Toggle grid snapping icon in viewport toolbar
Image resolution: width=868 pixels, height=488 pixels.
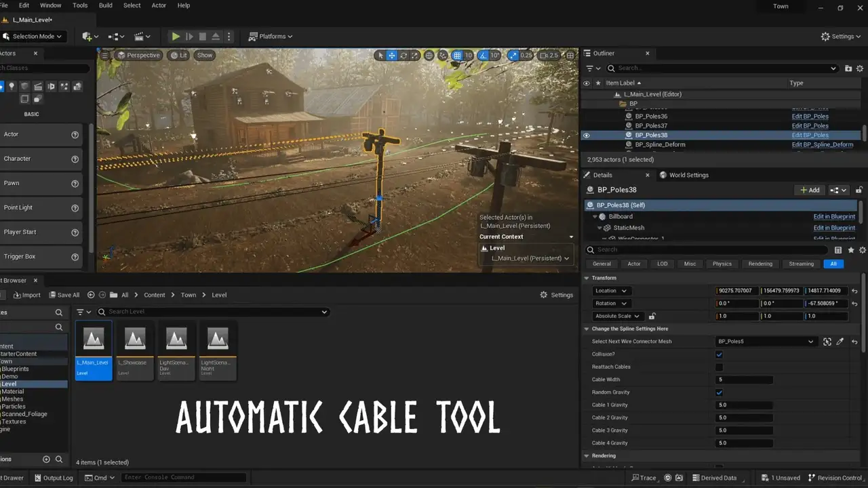click(x=457, y=56)
